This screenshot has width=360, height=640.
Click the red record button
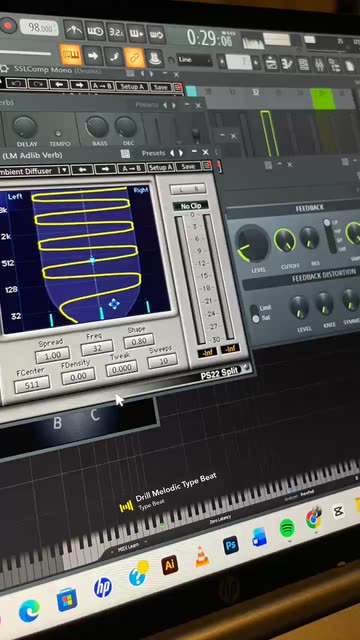click(x=7, y=26)
